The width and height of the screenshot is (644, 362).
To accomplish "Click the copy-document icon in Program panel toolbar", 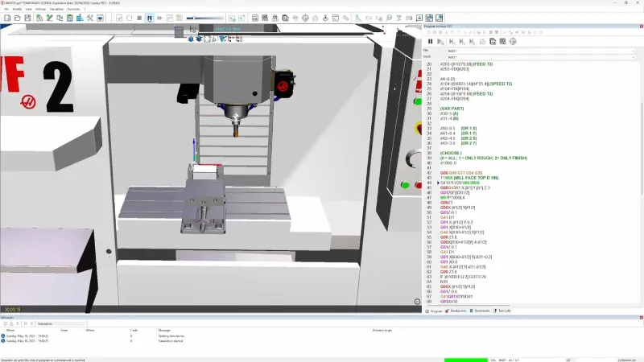I will point(493,42).
